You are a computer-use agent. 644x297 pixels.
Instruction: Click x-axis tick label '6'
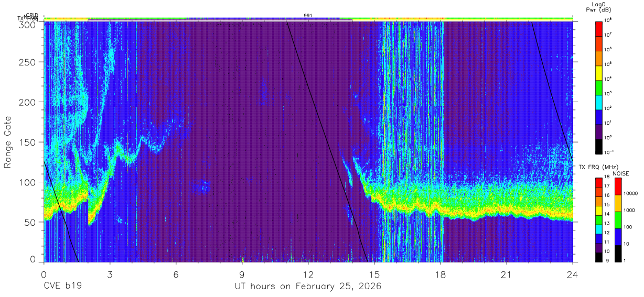tap(176, 275)
